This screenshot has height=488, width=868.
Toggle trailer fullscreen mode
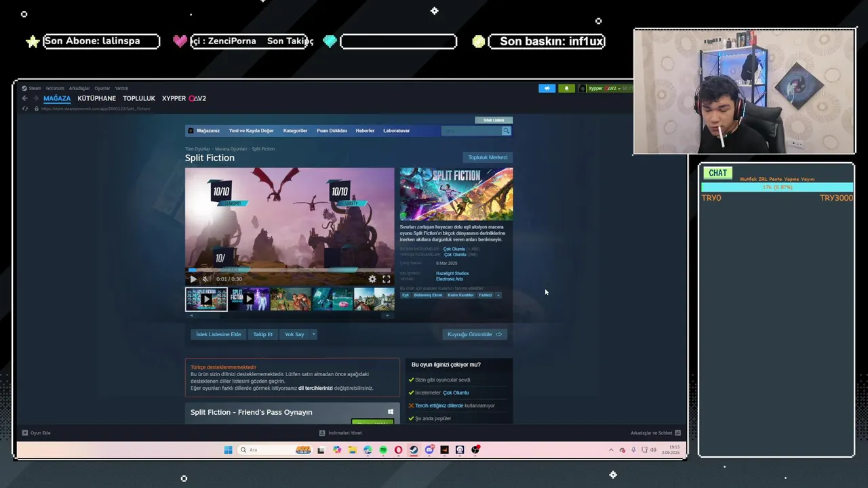click(x=386, y=279)
